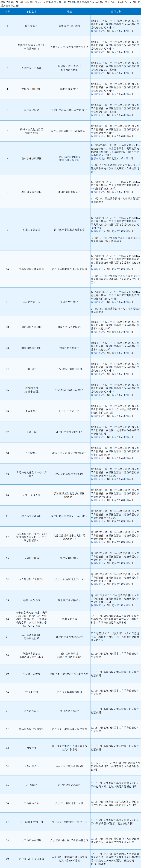Select the '南京海底世界' name cell

(31, 110)
